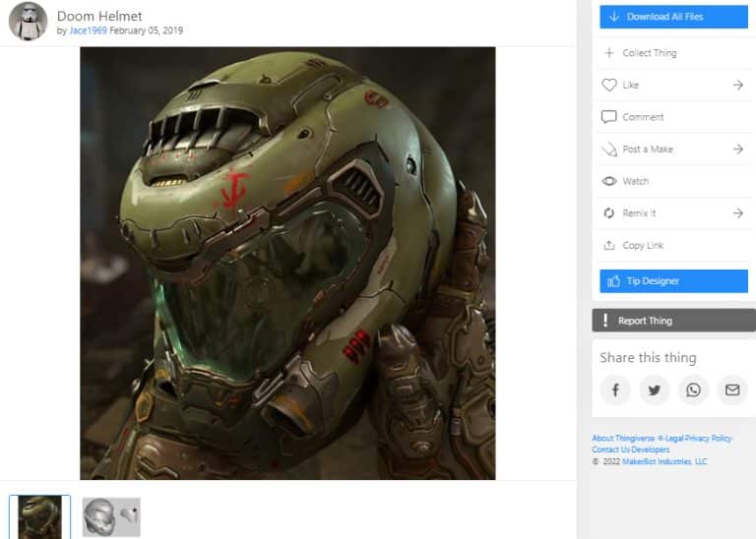Click the Tip Designer button

point(673,281)
